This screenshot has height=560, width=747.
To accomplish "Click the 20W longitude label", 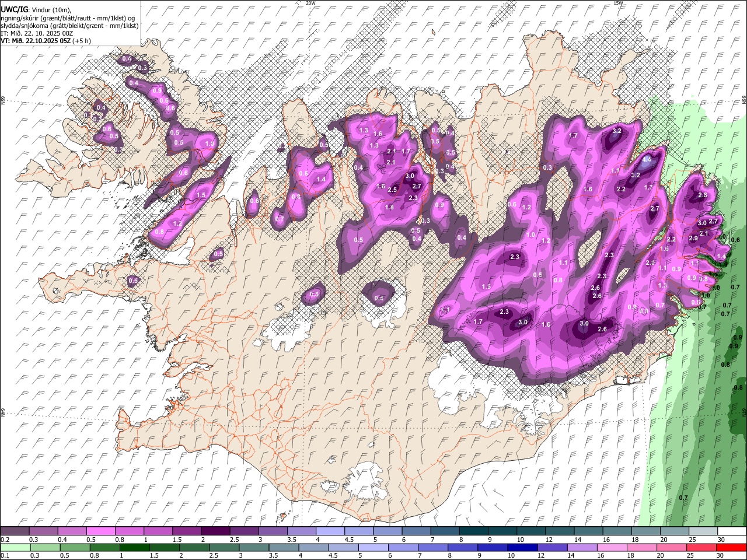I will click(310, 3).
